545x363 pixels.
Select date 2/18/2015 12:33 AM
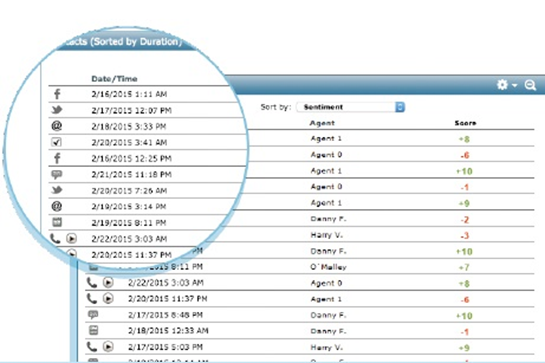click(168, 331)
